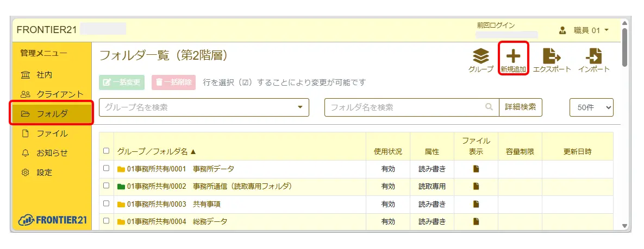644x249 pixels.
Task: Open the Group (グループ) layers icon
Action: coord(480,56)
